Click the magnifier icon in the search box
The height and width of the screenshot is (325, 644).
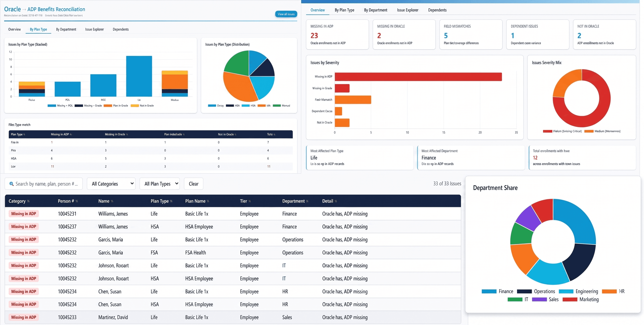pos(11,184)
